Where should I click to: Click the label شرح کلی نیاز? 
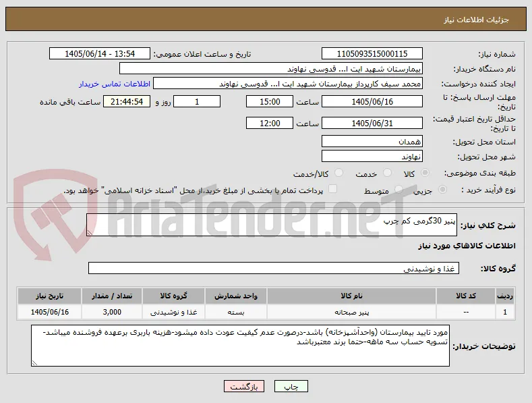pos(488,225)
